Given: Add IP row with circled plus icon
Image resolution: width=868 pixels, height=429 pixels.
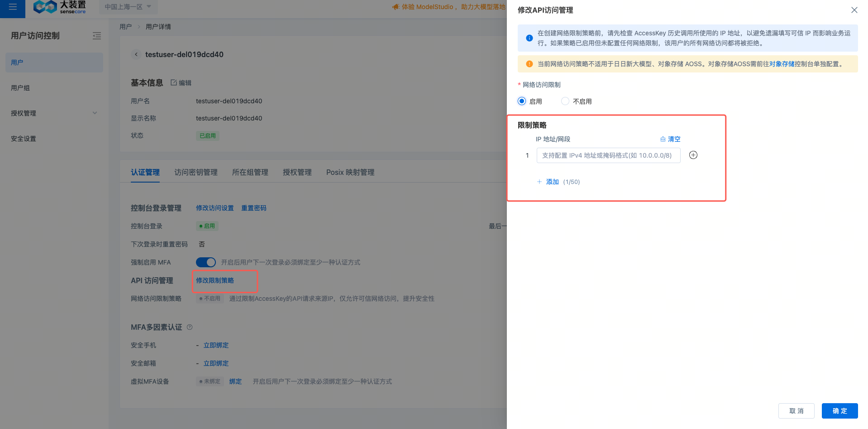Looking at the screenshot, I should pyautogui.click(x=693, y=155).
